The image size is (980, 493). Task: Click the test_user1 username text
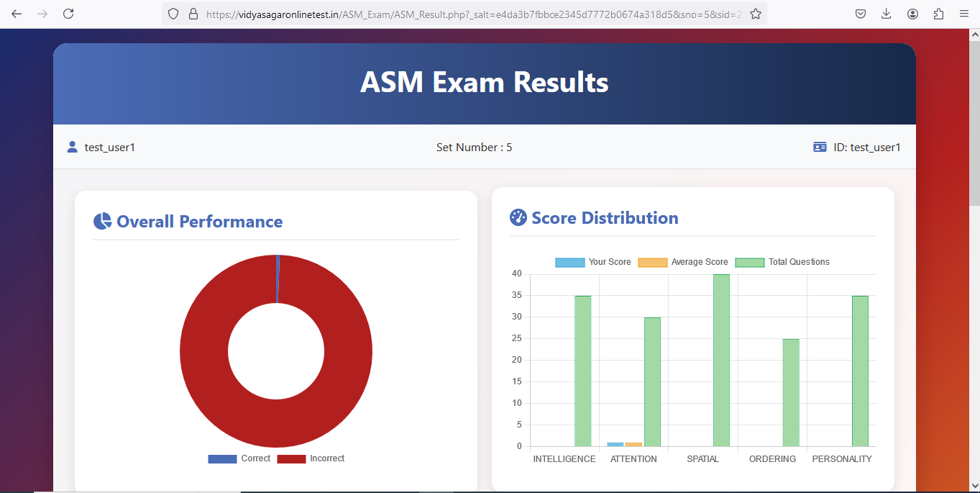pos(110,148)
